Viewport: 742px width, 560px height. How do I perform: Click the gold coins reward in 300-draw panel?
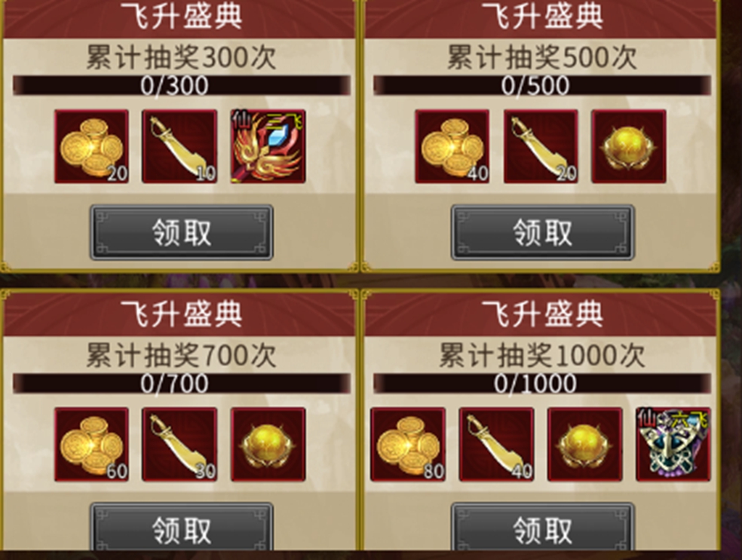coord(91,147)
